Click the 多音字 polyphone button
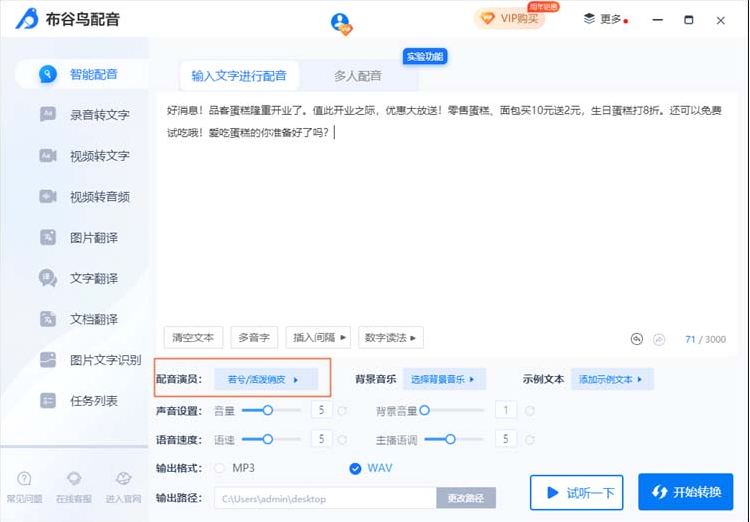 click(x=254, y=338)
